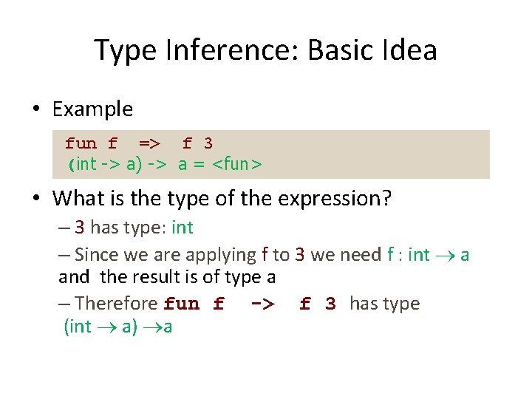Click the words 'has type' after f 3

pos(384,303)
